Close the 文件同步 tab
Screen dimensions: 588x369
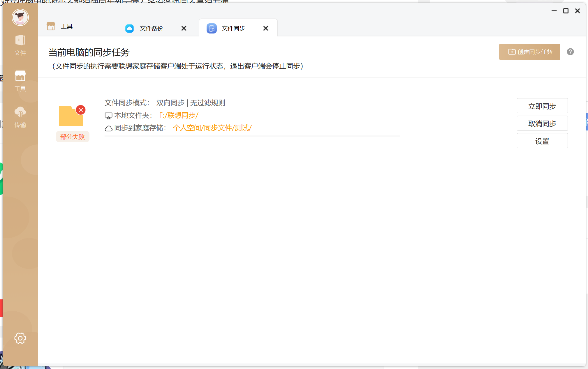[266, 28]
